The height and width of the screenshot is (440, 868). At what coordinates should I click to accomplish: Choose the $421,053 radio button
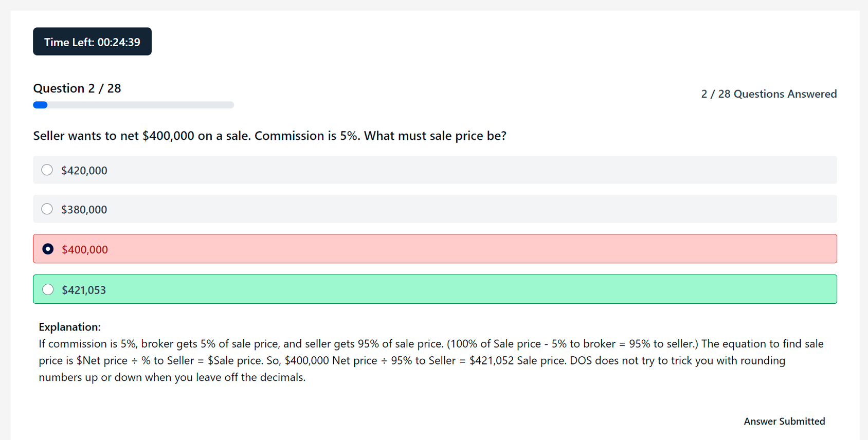(x=48, y=289)
